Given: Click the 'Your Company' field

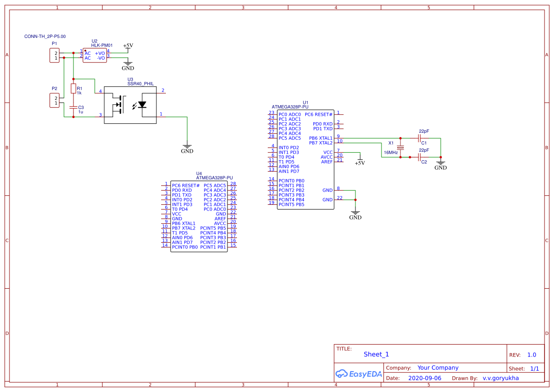Looking at the screenshot, I should point(438,368).
